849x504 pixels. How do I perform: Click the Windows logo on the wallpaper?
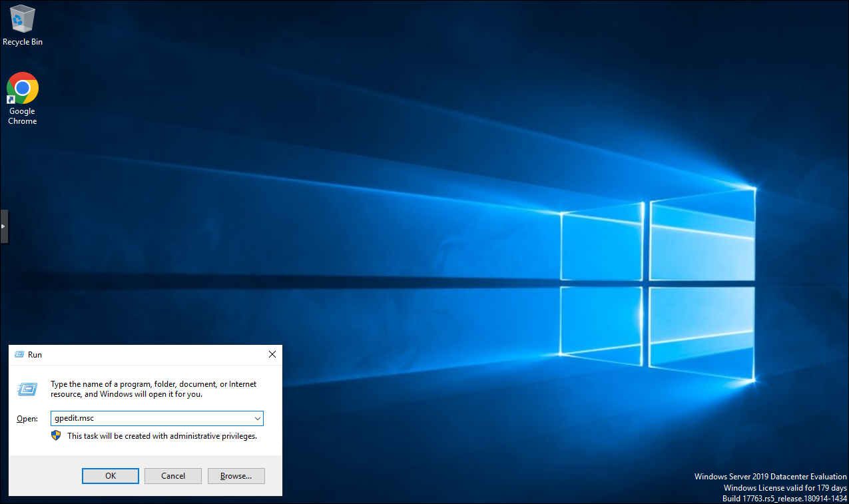click(x=658, y=284)
